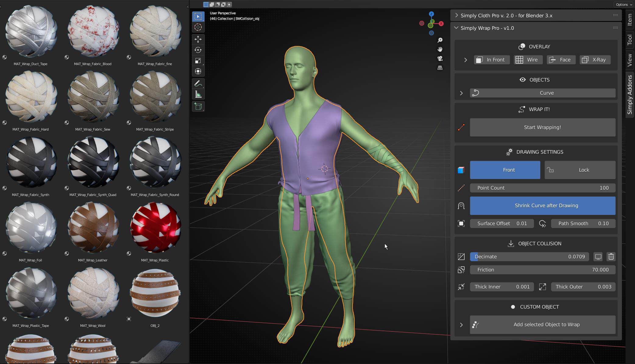Collapse the Simply Wrap Pro panel
Viewport: 635px width, 364px height.
point(456,28)
